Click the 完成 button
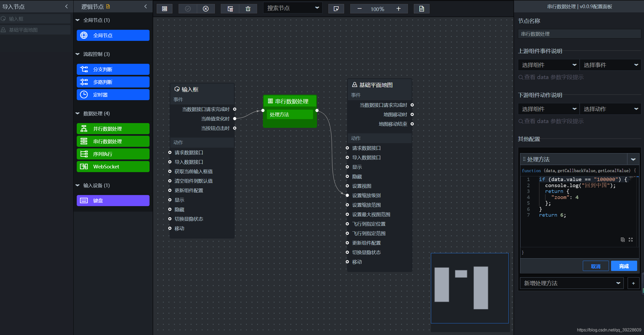 pyautogui.click(x=624, y=266)
